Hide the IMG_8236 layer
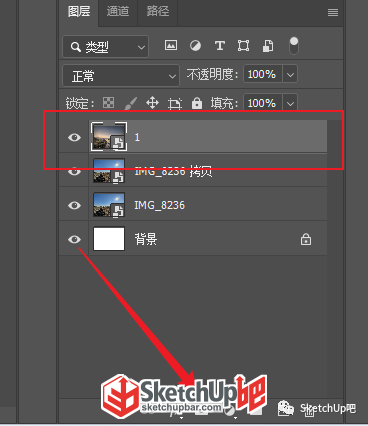The width and height of the screenshot is (368, 426). point(74,205)
